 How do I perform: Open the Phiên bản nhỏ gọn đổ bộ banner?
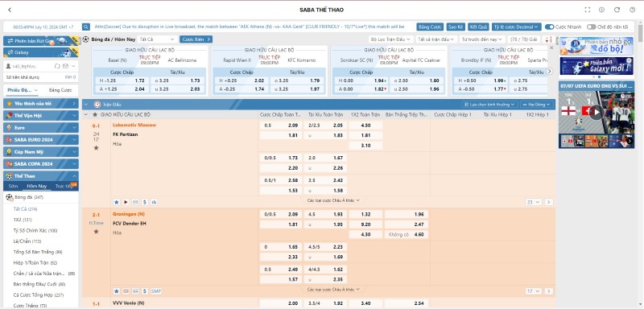coord(597,46)
